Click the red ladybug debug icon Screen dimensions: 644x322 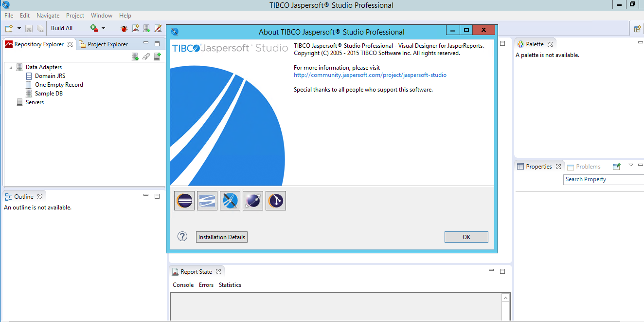pos(124,28)
